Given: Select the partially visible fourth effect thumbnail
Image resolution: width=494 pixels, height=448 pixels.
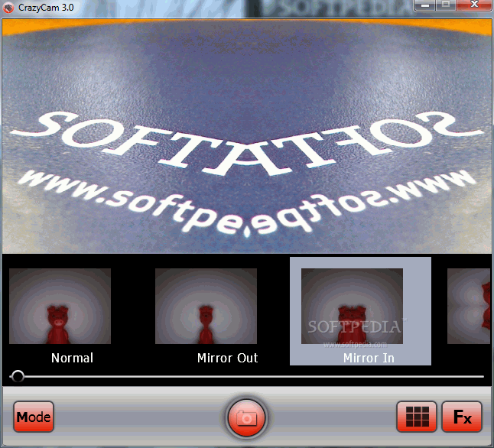Looking at the screenshot, I should [469, 306].
